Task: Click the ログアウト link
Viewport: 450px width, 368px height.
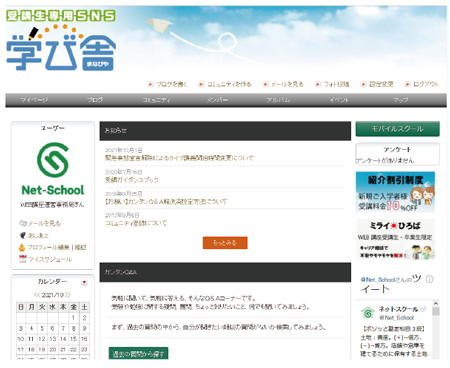Action: tap(426, 84)
